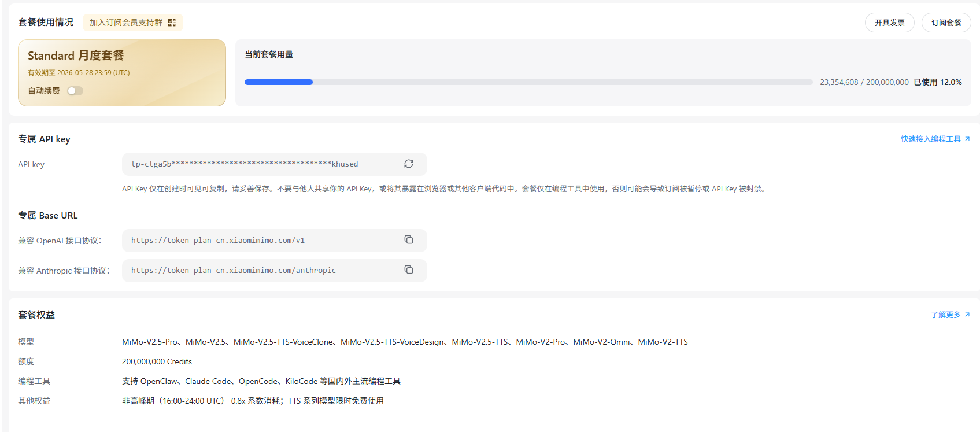Click the 200,000,000 Credits quota value

point(157,361)
